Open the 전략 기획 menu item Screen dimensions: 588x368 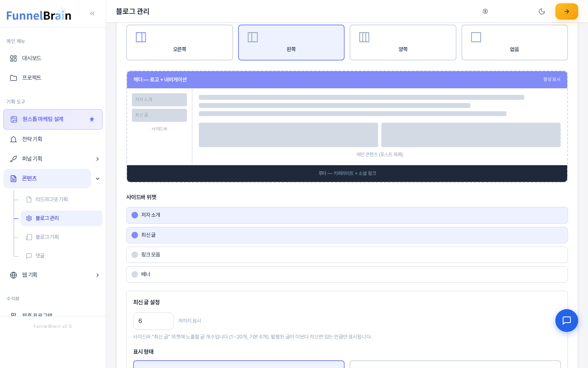[x=53, y=139]
